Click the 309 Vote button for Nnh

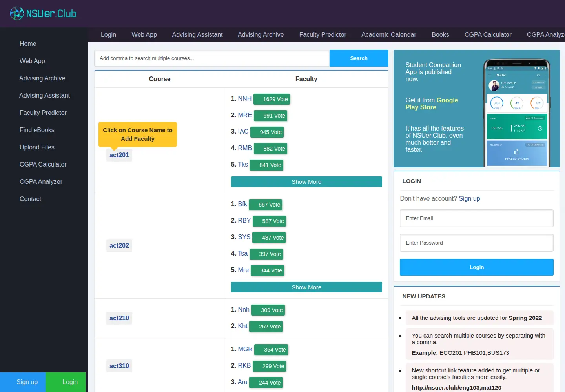(x=268, y=310)
